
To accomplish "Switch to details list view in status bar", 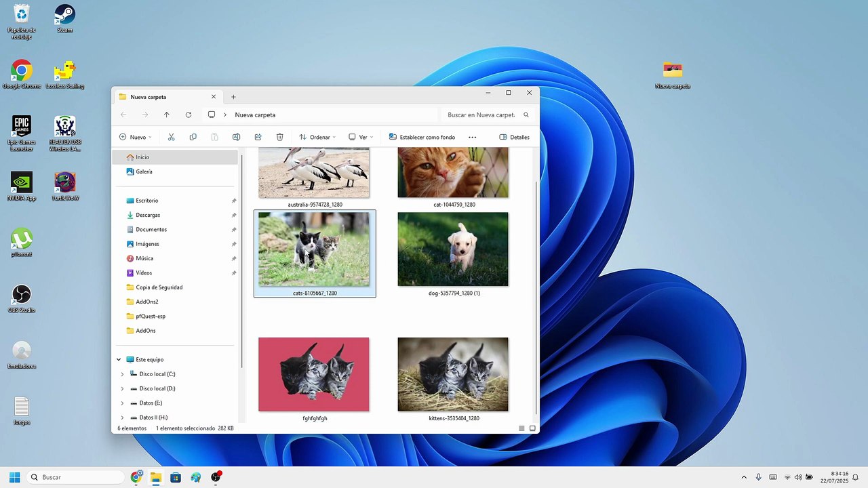I will [521, 428].
